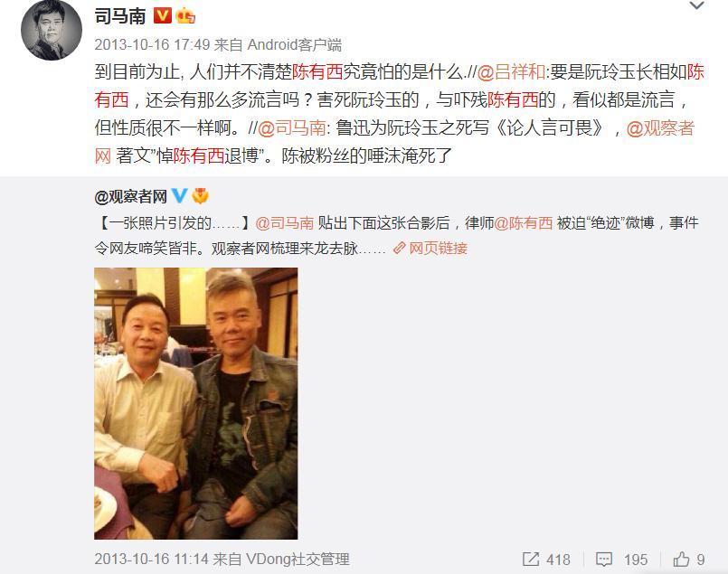
Task: Click the Android客户端 source link
Action: [294, 45]
